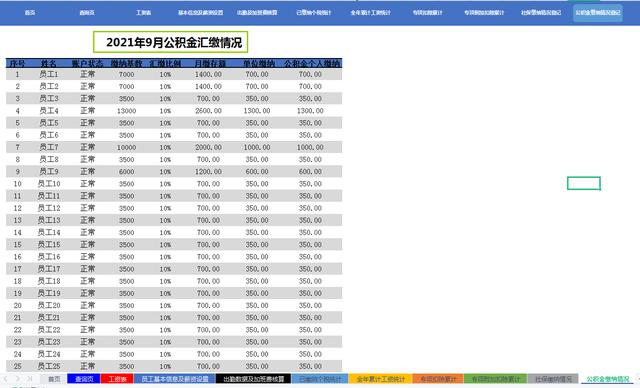Switch to orange 专项扣除累计 sheet tab
Viewport: 640px width, 388px height.
[438, 379]
